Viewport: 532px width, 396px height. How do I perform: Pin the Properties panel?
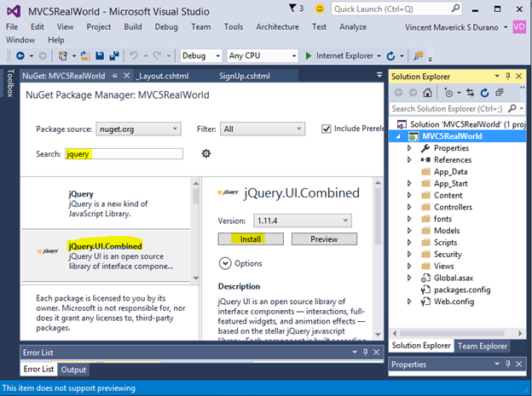point(508,364)
